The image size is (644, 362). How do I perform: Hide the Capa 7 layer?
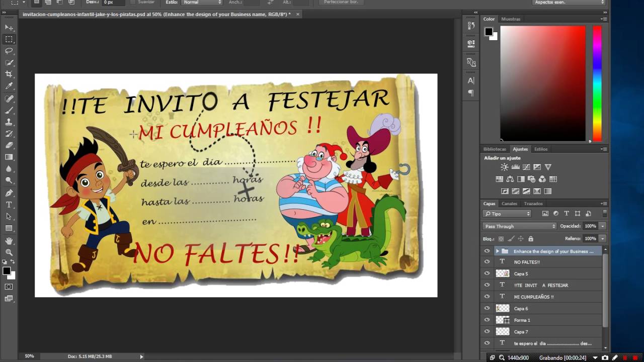487,332
